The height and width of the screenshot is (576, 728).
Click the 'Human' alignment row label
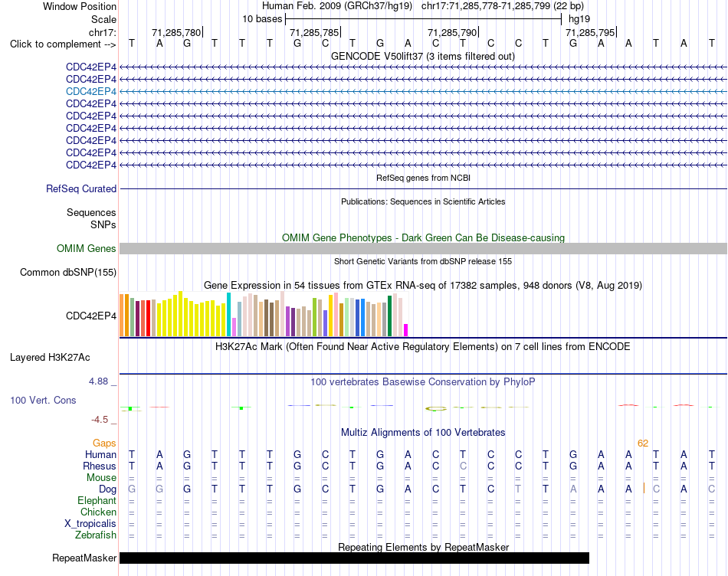tap(100, 455)
